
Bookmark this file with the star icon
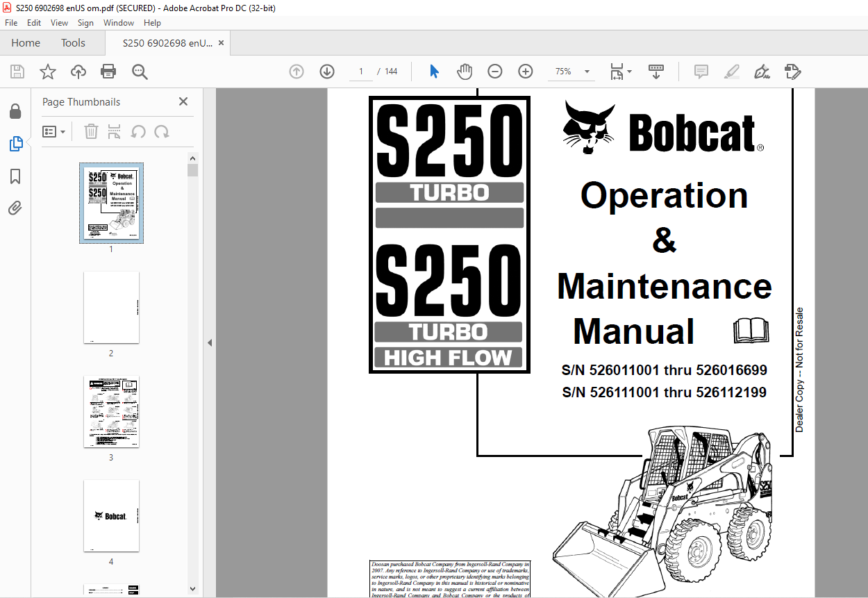tap(48, 72)
